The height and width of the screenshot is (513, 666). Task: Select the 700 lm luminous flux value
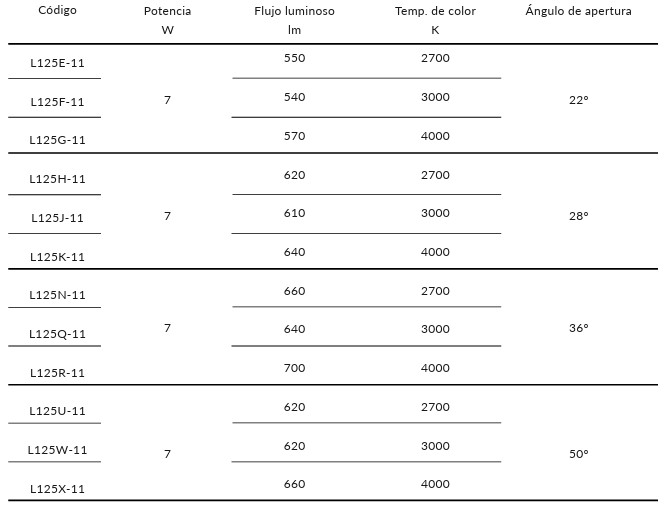[295, 368]
